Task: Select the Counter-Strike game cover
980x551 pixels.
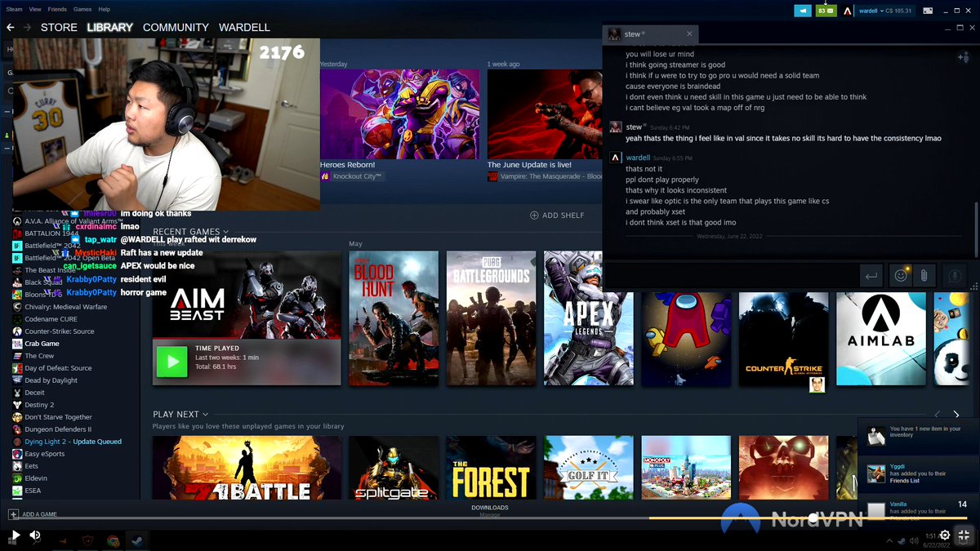Action: click(x=783, y=339)
